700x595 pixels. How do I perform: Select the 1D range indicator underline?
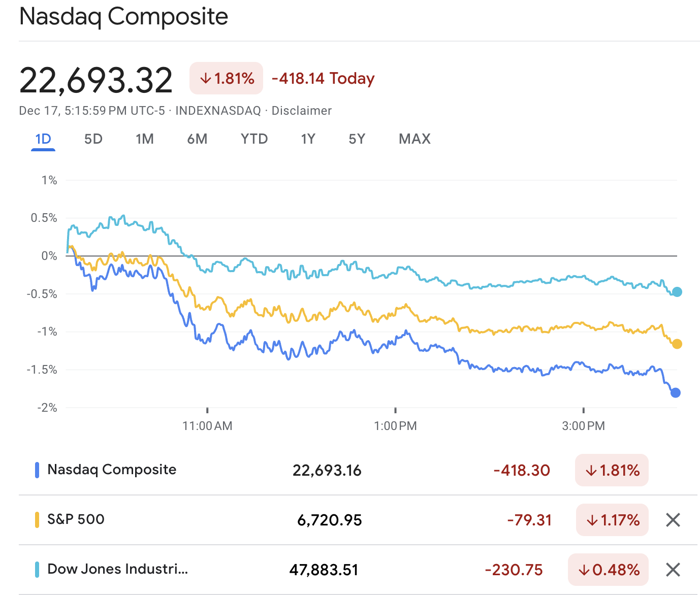[x=43, y=149]
